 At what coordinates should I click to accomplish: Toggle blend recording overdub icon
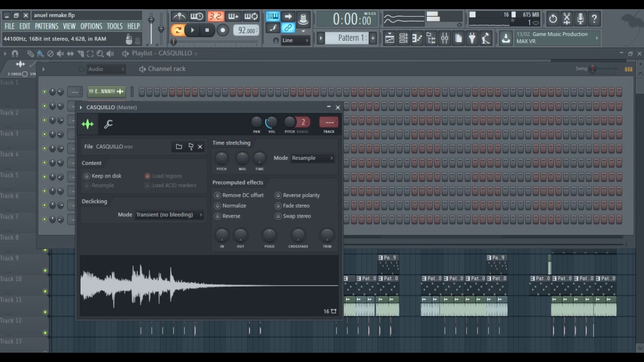(233, 17)
